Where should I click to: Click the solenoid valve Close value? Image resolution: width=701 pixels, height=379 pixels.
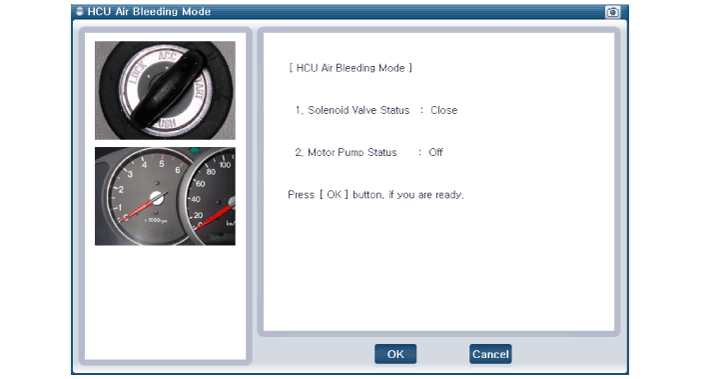coord(443,110)
